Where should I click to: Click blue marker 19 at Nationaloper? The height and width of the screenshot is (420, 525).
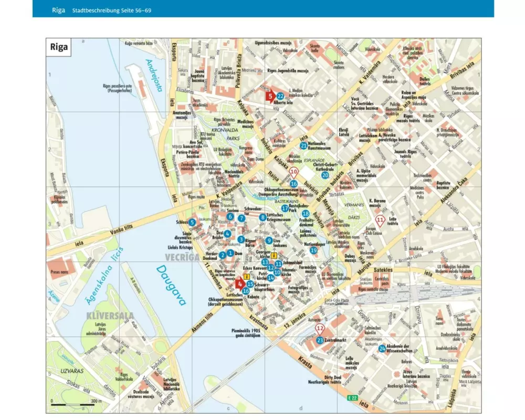pyautogui.click(x=313, y=250)
